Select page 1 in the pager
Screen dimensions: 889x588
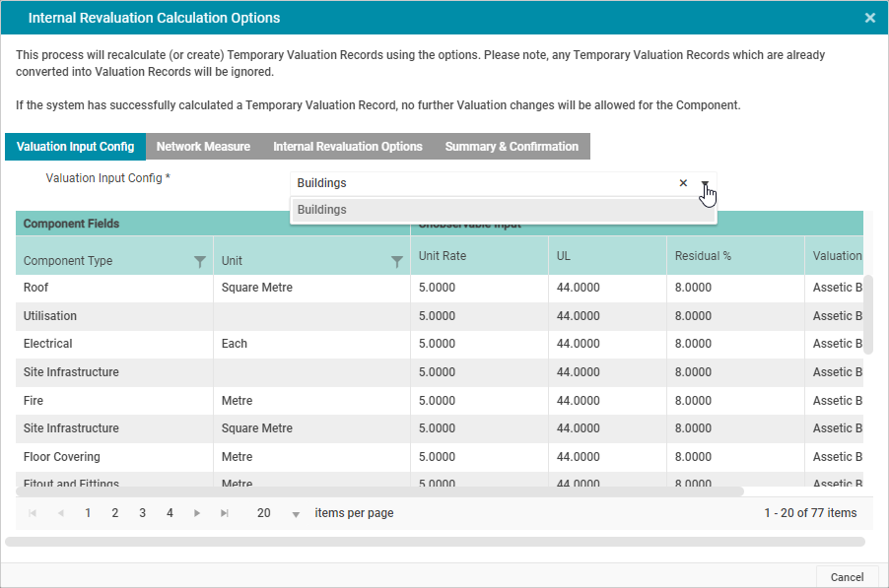pos(88,513)
